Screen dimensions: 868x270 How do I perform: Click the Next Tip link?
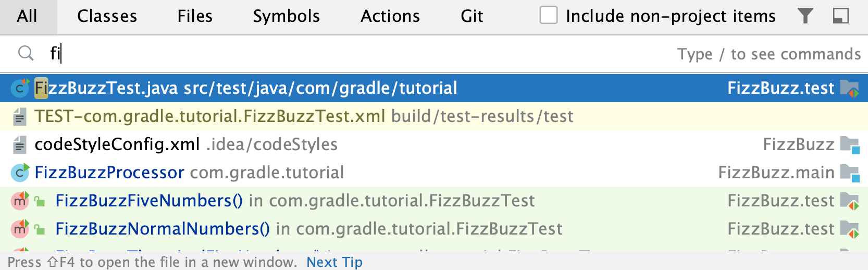click(x=334, y=262)
